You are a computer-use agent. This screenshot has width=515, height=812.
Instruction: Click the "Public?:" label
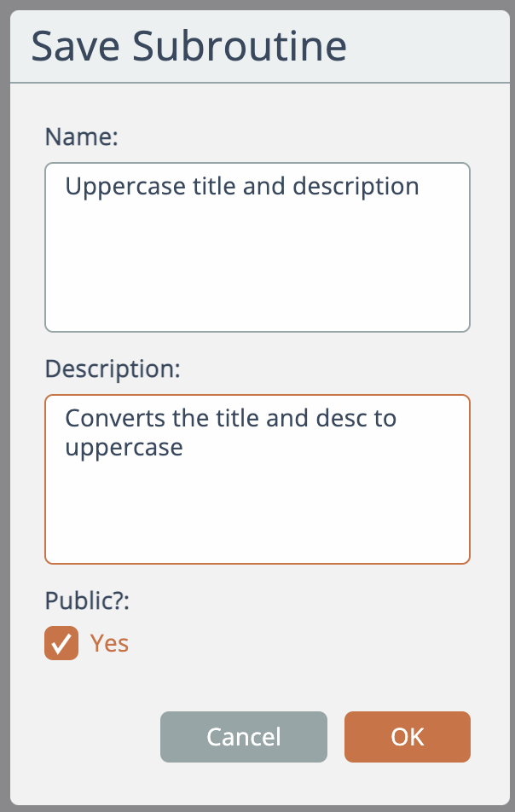pyautogui.click(x=86, y=600)
